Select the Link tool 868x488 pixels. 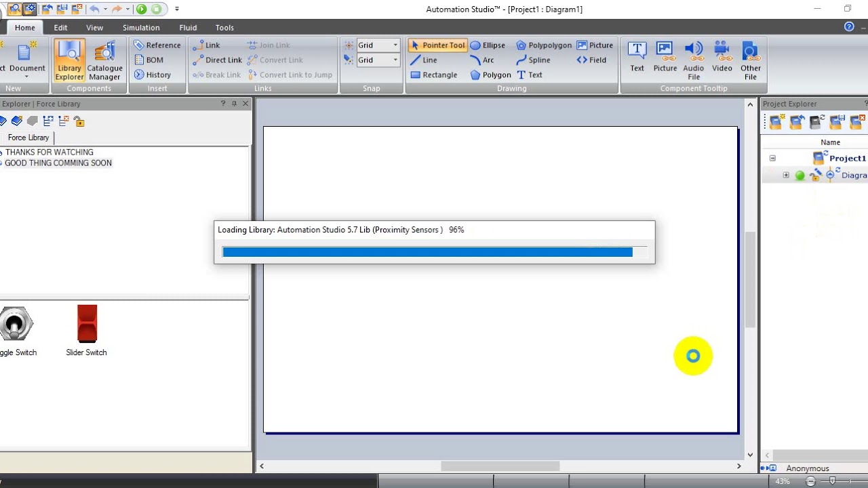coord(206,45)
